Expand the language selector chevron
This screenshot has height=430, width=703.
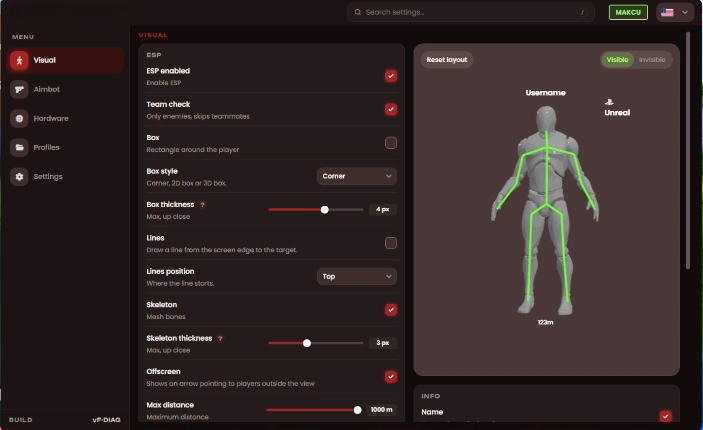point(685,13)
